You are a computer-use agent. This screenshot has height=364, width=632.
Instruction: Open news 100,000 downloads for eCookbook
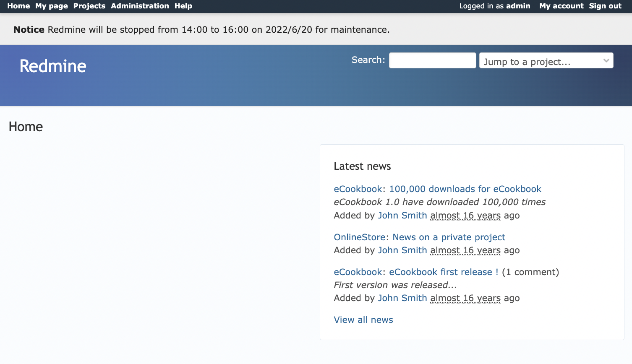[x=465, y=189]
